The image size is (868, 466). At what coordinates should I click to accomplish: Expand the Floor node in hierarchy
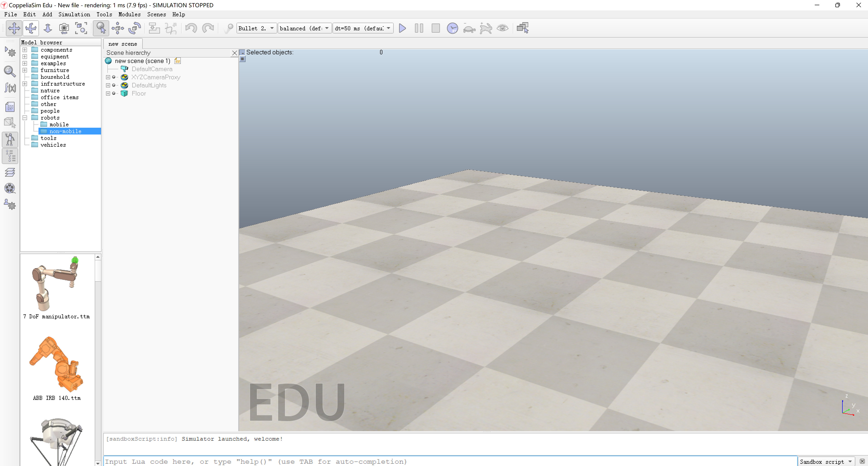point(108,94)
